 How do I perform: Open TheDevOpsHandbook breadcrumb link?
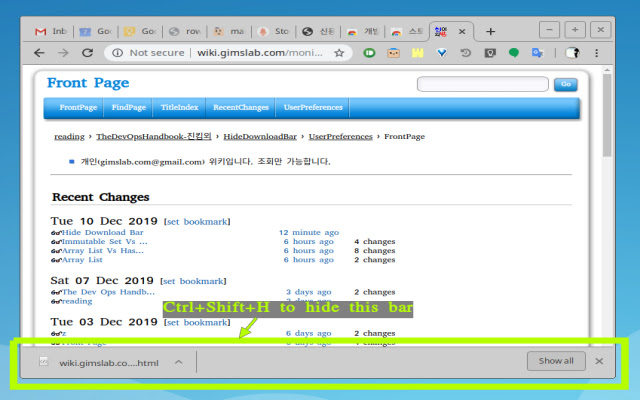154,136
